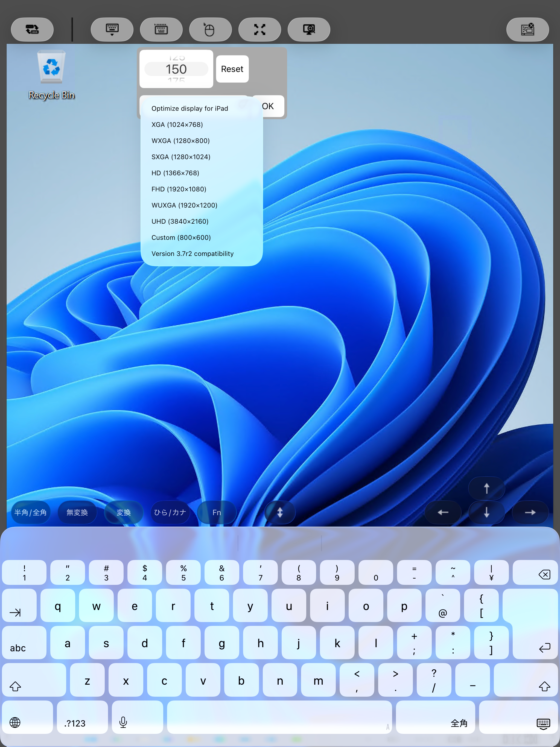Tap the vertical scroll toggle button
This screenshot has height=747, width=560.
[280, 512]
